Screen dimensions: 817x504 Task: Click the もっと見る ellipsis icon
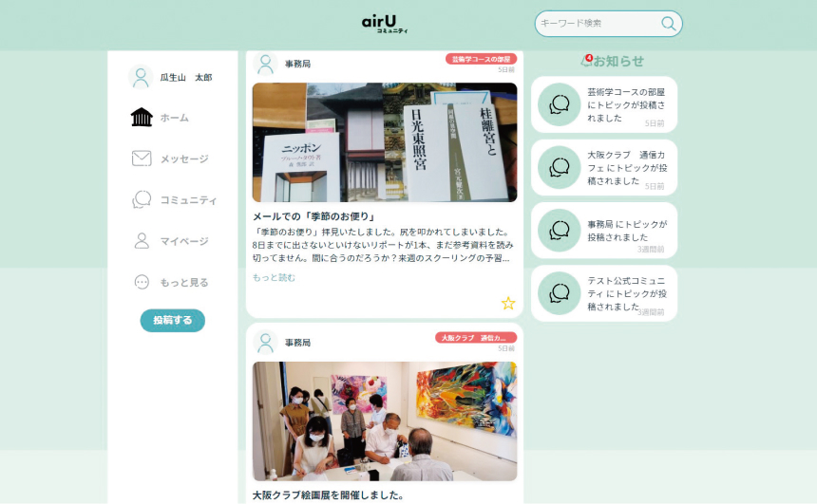tap(142, 282)
